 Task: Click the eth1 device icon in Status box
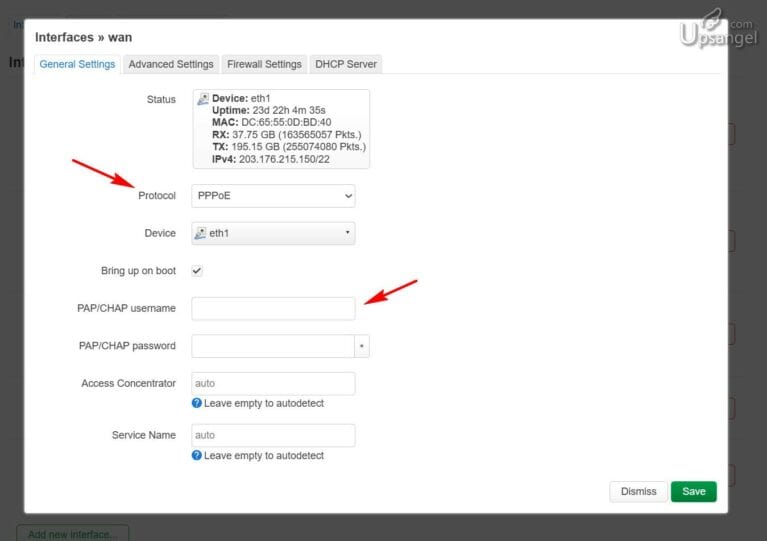tap(203, 99)
